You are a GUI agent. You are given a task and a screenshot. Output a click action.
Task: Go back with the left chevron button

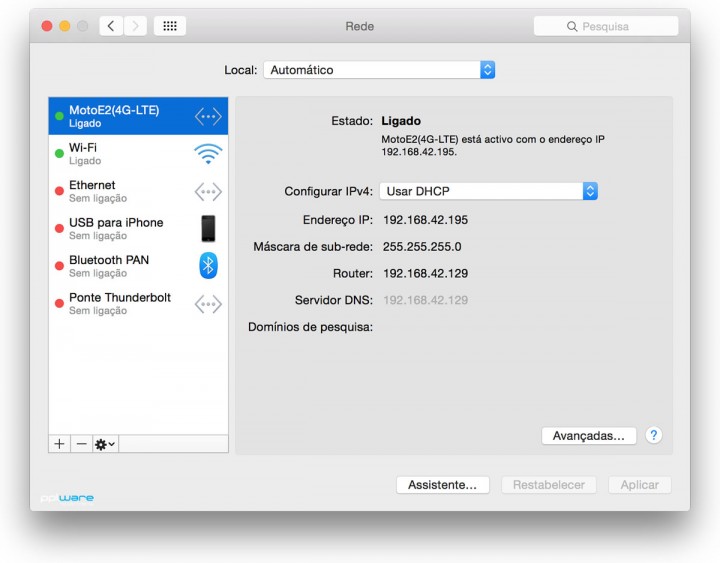pos(111,26)
